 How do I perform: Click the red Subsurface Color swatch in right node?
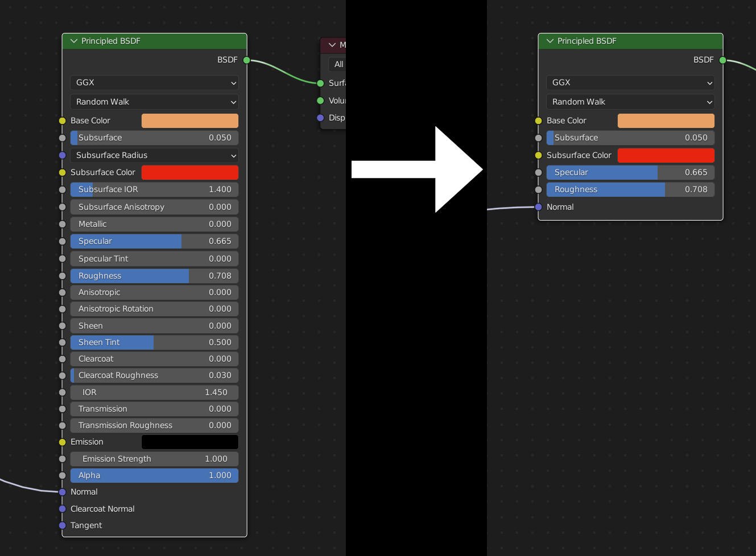click(666, 155)
